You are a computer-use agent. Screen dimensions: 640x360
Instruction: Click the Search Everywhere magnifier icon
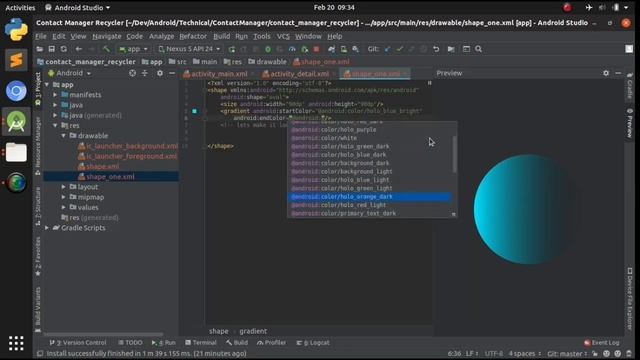click(478, 49)
